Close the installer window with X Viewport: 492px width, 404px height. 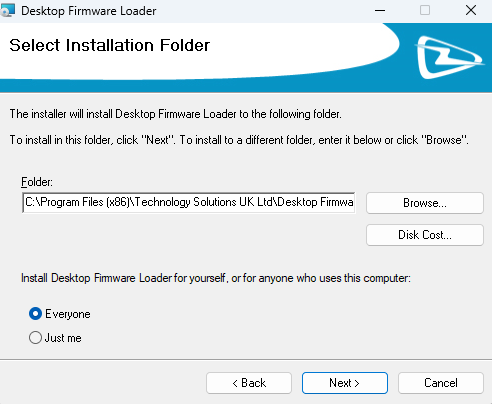pyautogui.click(x=471, y=10)
